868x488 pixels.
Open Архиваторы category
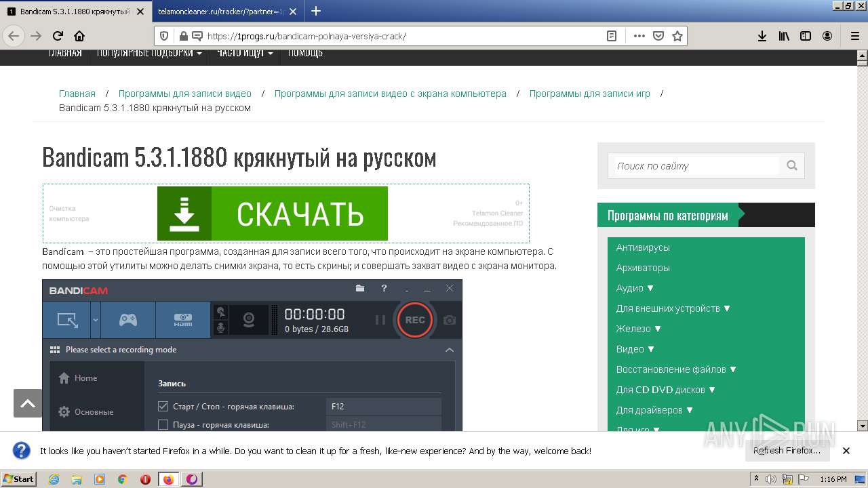point(643,268)
